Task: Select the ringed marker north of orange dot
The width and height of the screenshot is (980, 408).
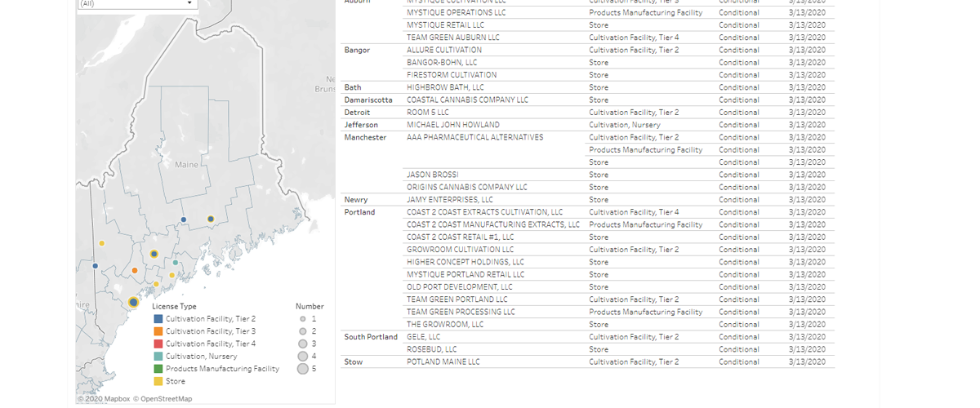Action: pos(154,255)
